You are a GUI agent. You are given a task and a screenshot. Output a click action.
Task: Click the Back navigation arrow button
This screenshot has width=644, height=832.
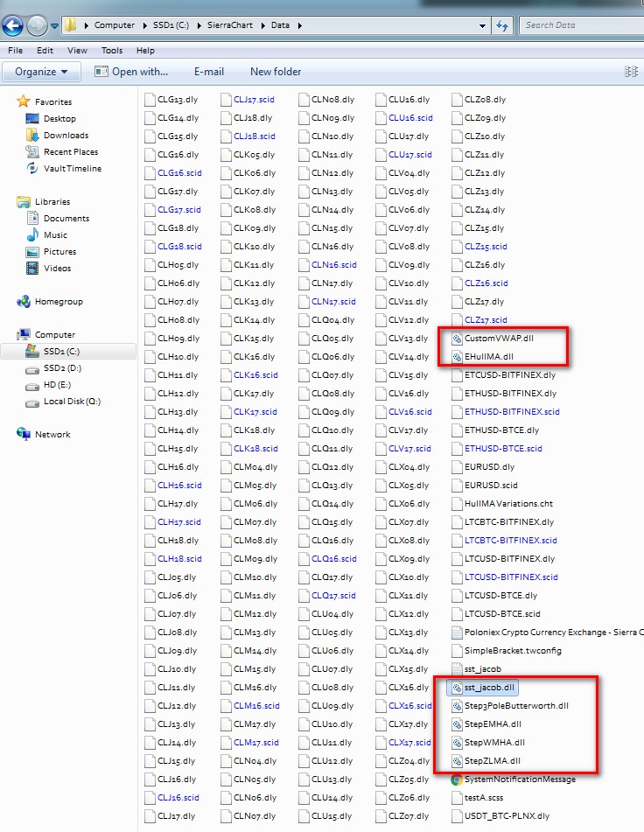[x=13, y=25]
